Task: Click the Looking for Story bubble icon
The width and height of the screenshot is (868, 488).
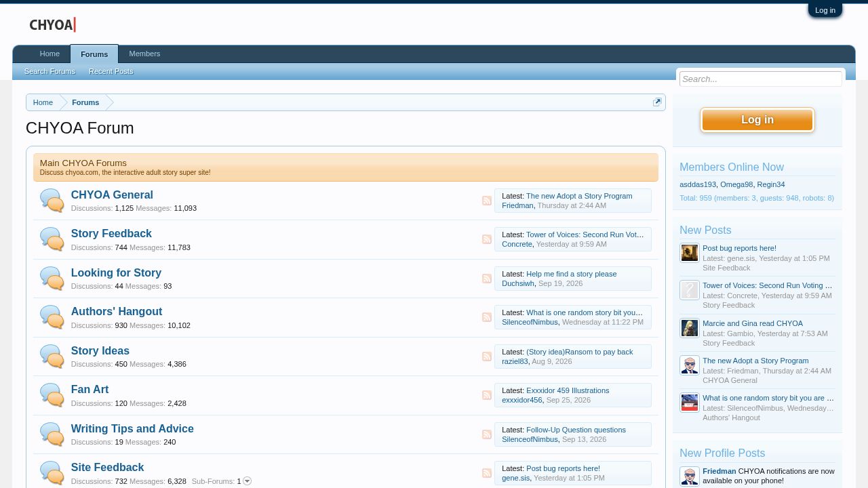Action: click(x=52, y=279)
